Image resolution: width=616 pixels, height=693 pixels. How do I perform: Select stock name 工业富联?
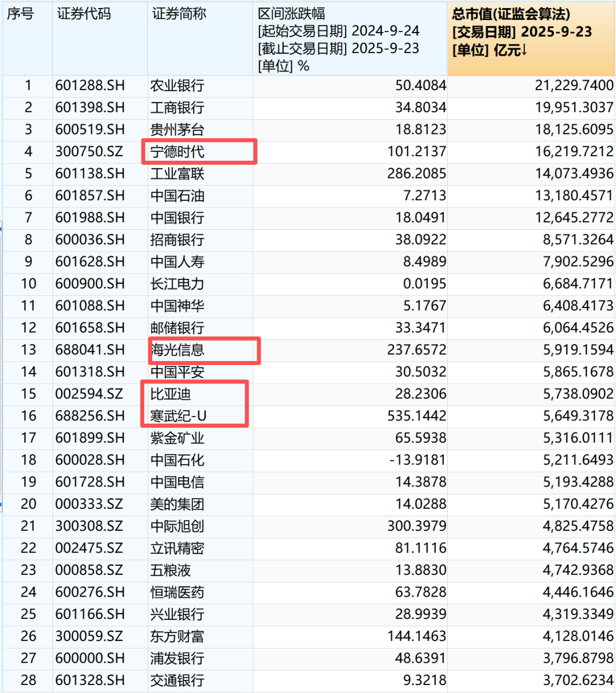click(x=177, y=174)
